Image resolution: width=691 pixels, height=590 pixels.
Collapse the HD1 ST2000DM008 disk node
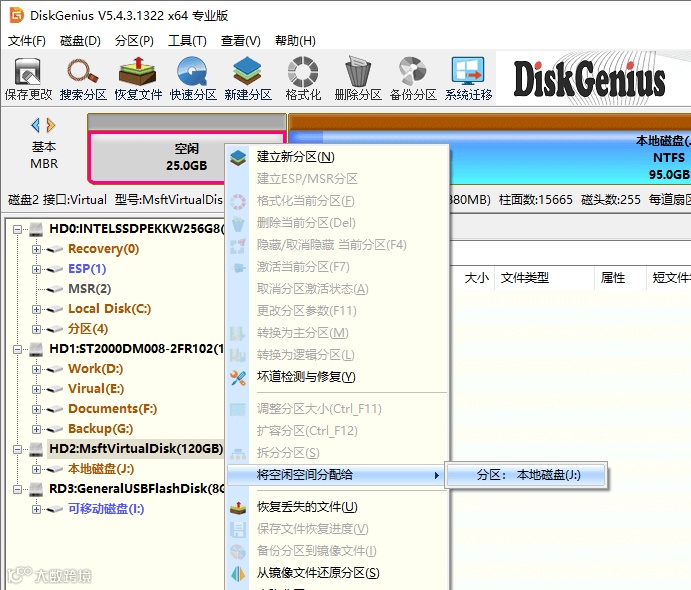pyautogui.click(x=18, y=349)
